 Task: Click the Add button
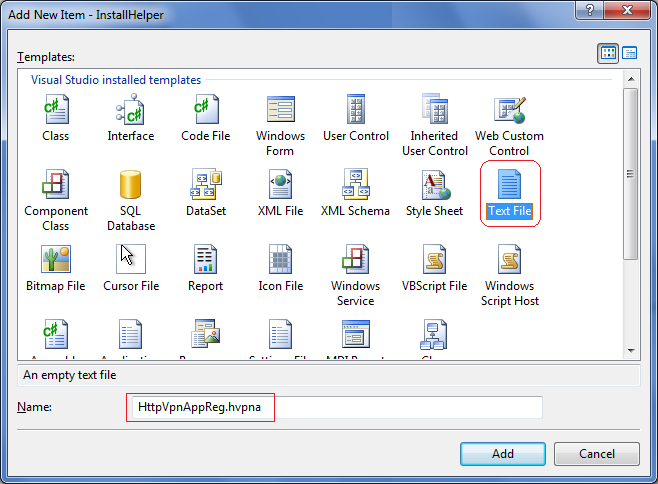(x=503, y=454)
